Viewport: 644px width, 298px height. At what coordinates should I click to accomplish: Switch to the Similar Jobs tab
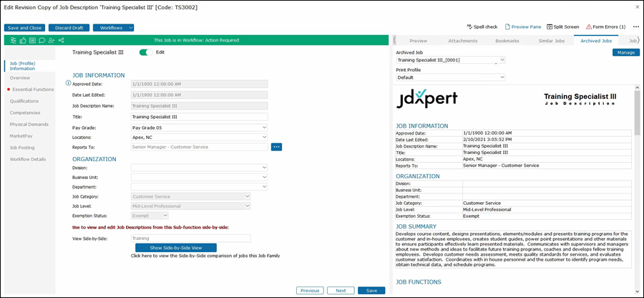point(550,41)
